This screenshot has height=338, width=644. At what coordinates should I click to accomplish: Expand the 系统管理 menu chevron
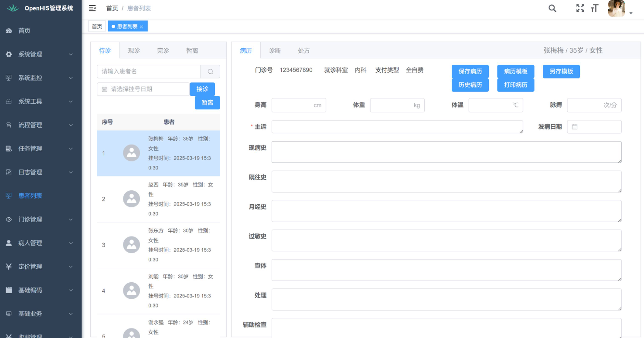(x=71, y=54)
